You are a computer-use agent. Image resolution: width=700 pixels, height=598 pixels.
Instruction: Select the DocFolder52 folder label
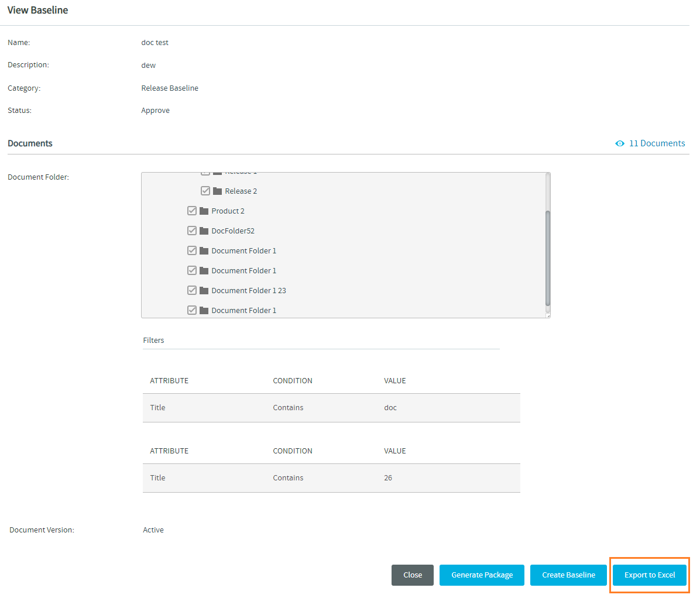pyautogui.click(x=233, y=231)
